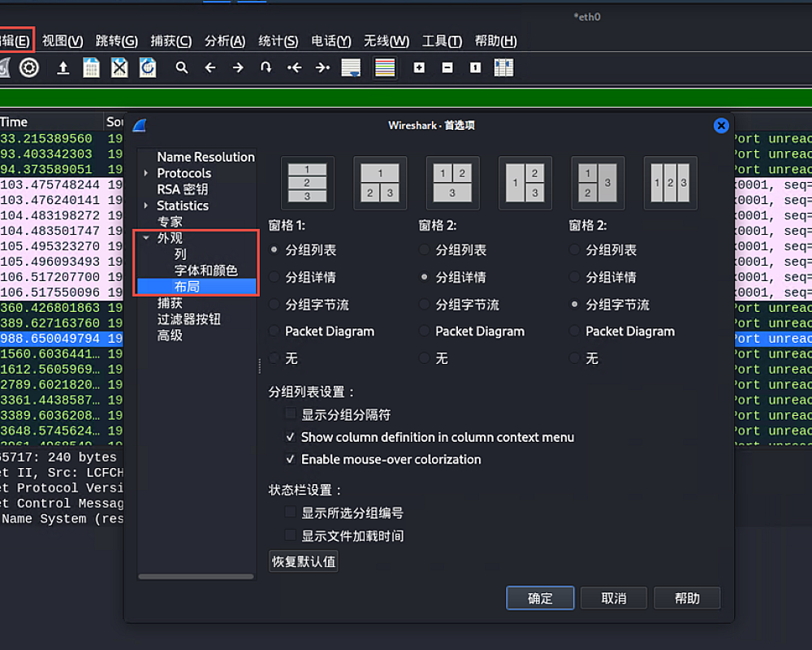Viewport: 812px width, 650px height.
Task: Click the 确定 button
Action: [x=540, y=598]
